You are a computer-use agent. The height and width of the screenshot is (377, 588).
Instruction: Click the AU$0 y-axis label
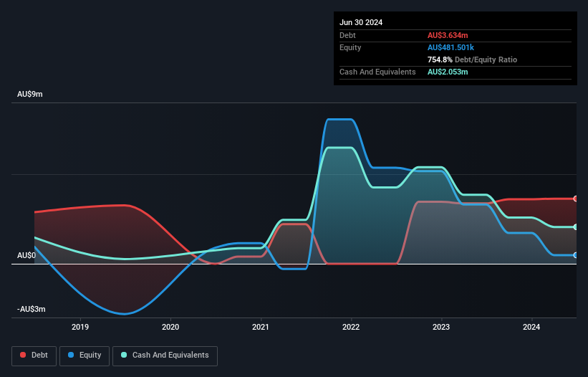coord(26,255)
